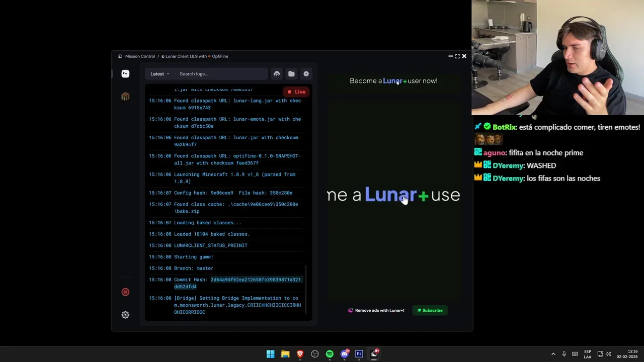The image size is (644, 362).
Task: Open Brave browser from taskbar
Action: tap(300, 354)
